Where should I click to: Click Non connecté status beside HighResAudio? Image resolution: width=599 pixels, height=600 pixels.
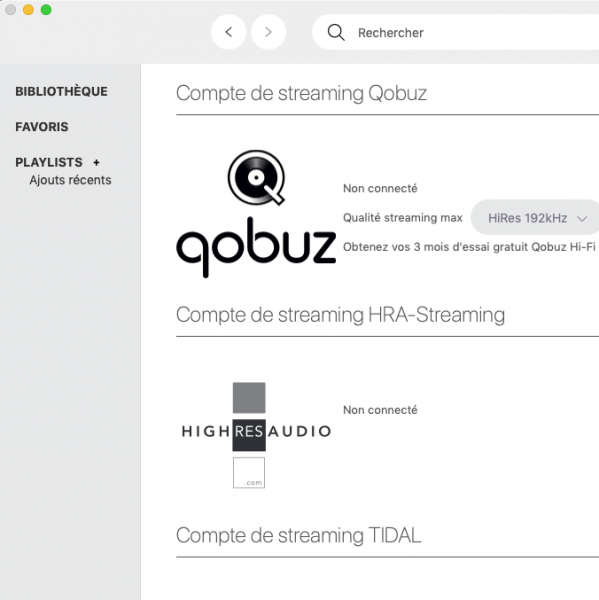(x=380, y=410)
